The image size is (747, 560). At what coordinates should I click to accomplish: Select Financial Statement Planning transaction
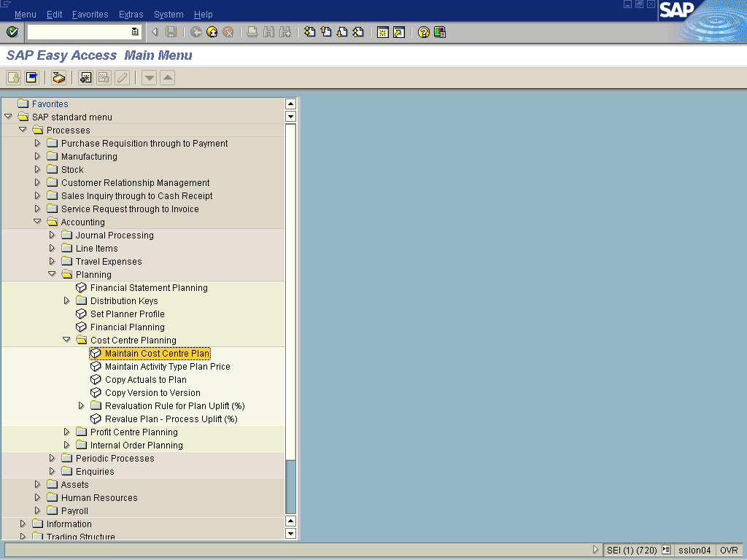click(149, 287)
